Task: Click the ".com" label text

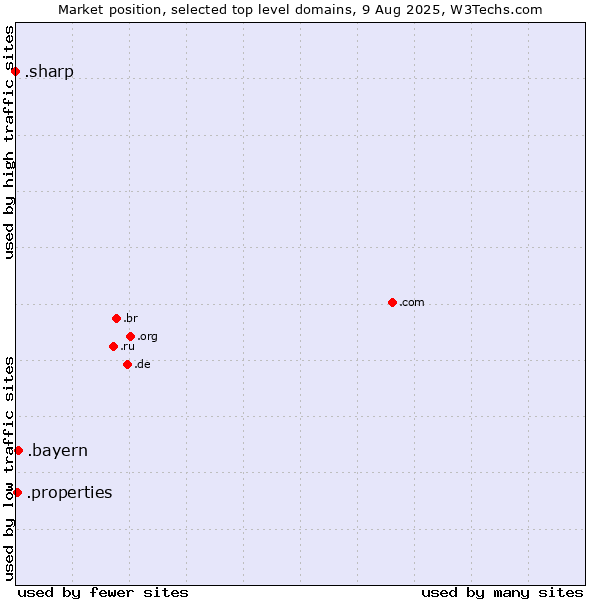Action: point(412,302)
